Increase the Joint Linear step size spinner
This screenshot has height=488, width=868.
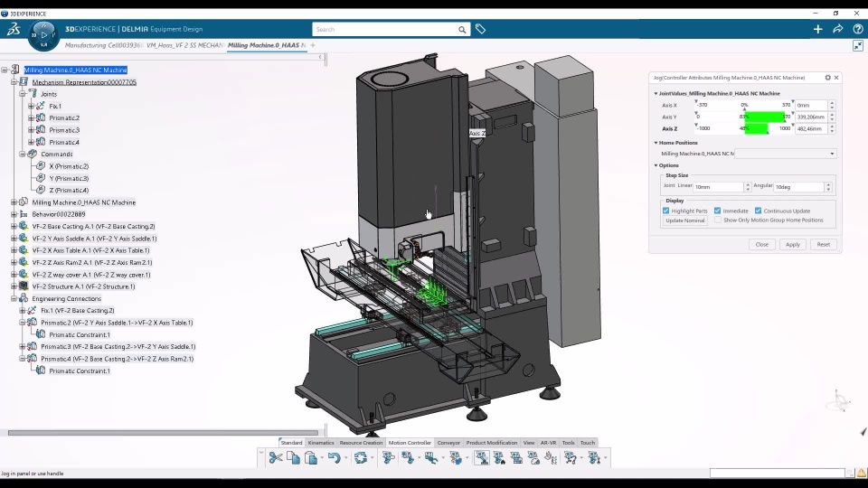748,184
